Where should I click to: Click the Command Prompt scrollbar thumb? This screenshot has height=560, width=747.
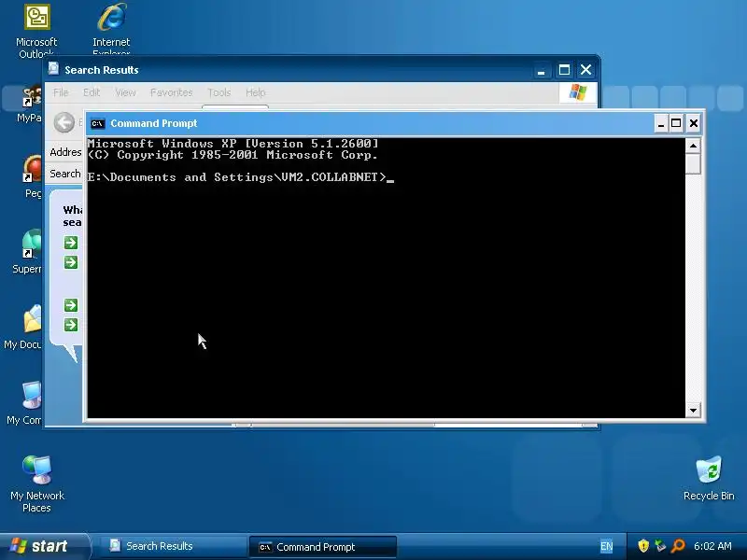point(693,164)
